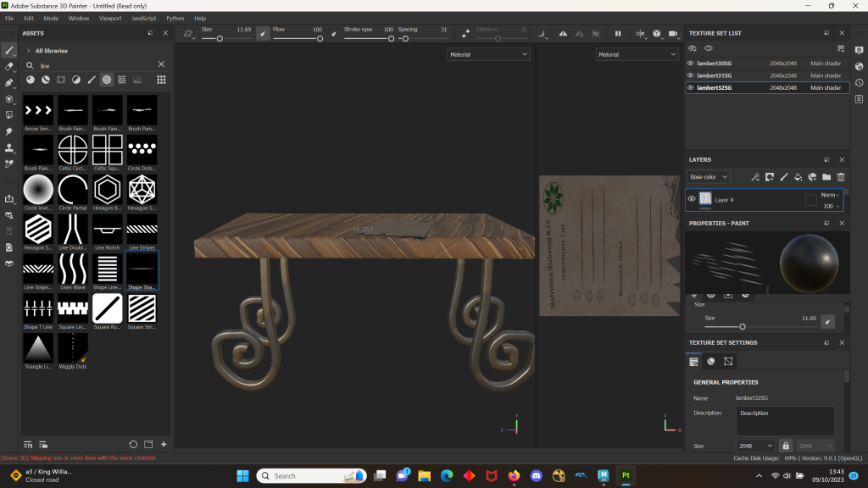Open the Windows Start menu
868x488 pixels.
pyautogui.click(x=242, y=475)
